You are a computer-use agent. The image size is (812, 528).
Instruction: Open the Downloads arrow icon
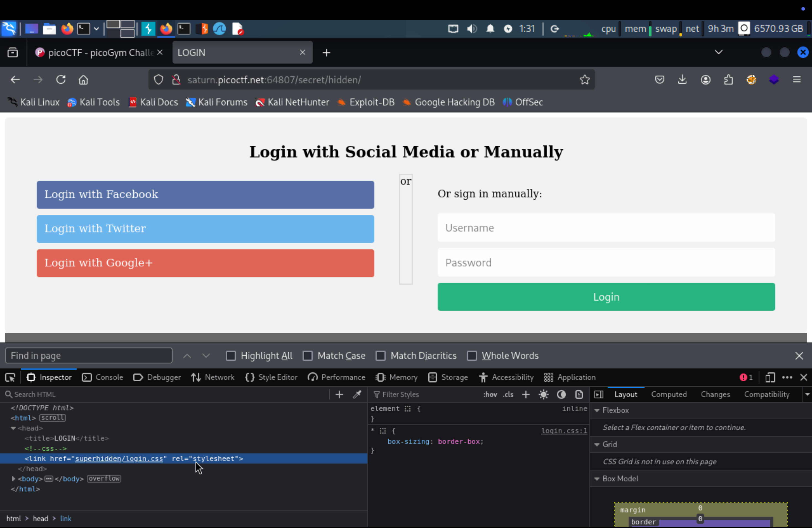click(x=682, y=80)
